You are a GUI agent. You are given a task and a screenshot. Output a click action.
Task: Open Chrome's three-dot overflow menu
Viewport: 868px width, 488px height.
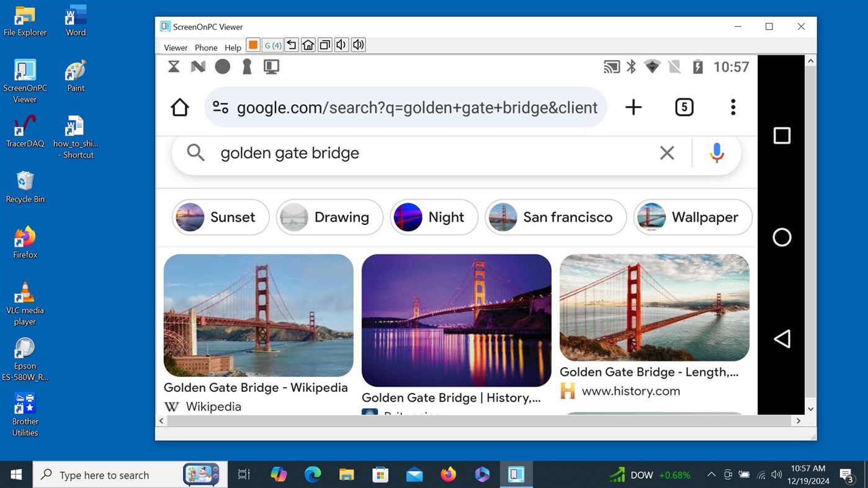[733, 107]
